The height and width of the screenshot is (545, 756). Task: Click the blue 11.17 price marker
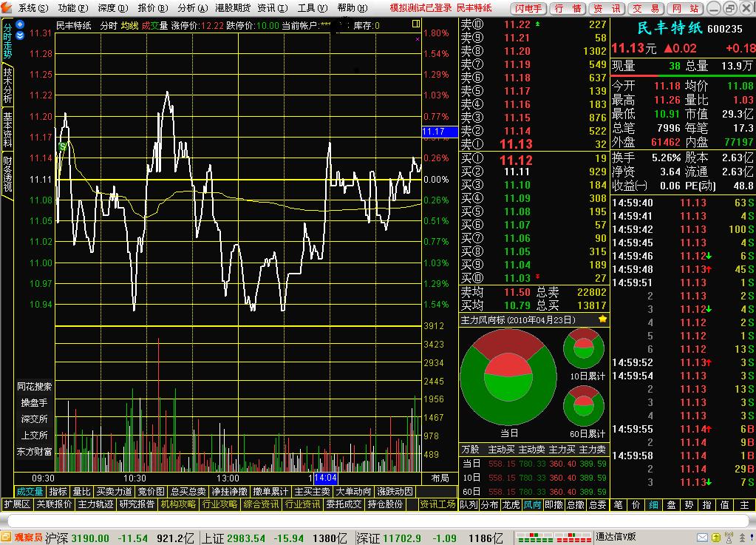pyautogui.click(x=440, y=131)
